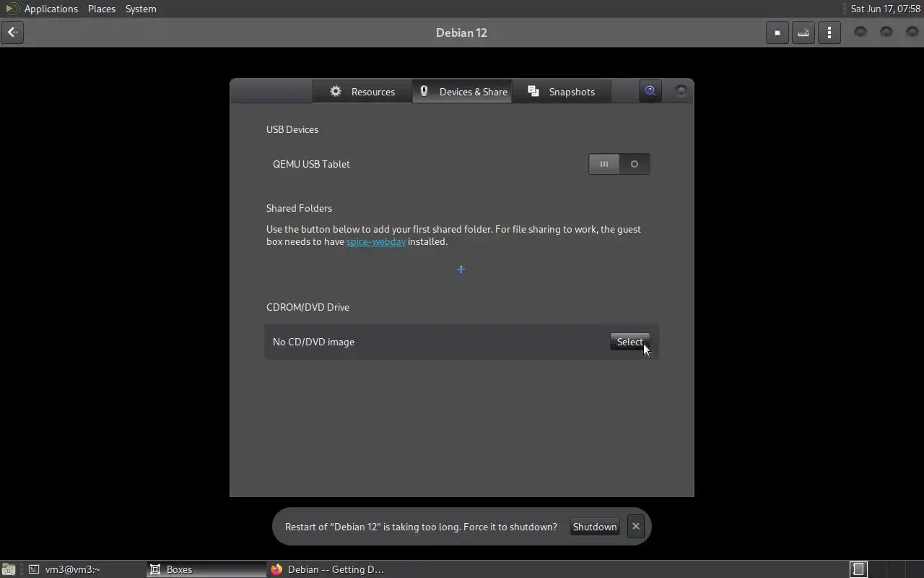
Task: Toggle the QEMU USB Tablet switch
Action: pyautogui.click(x=619, y=164)
